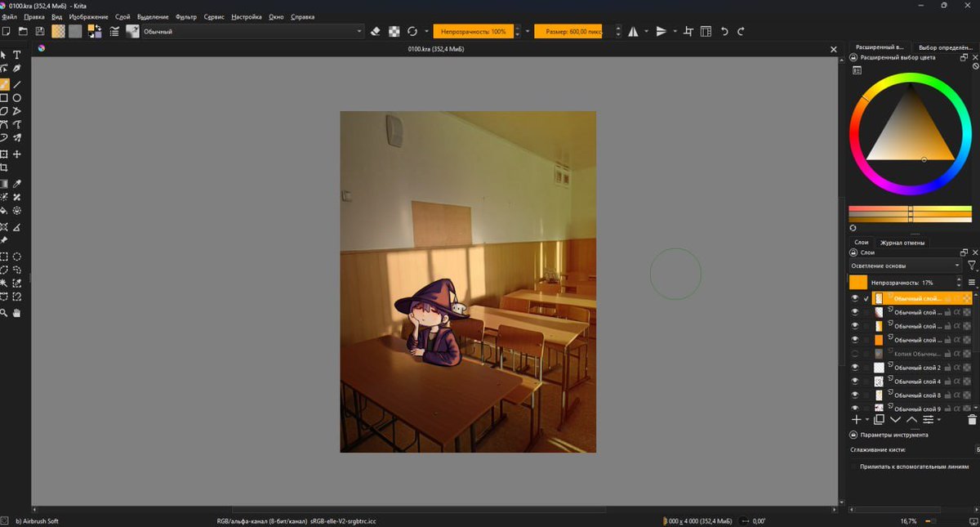Expand horizontal mirror options arrow
Image resolution: width=980 pixels, height=527 pixels.
646,31
